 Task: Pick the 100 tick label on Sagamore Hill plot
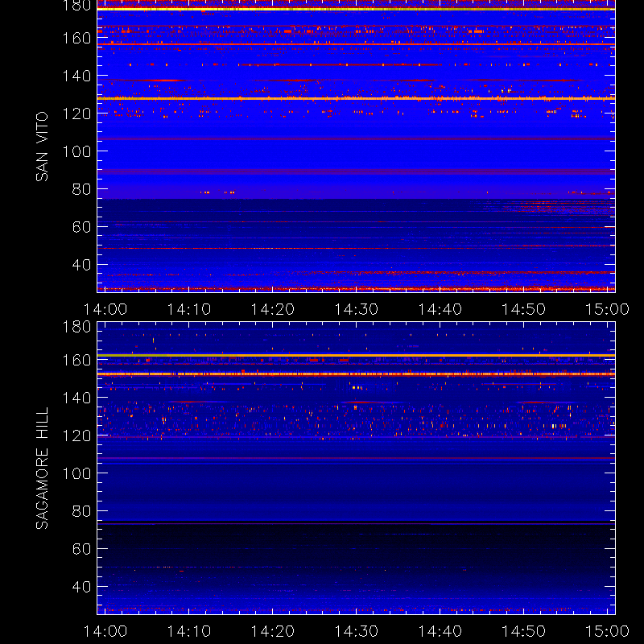coord(76,473)
